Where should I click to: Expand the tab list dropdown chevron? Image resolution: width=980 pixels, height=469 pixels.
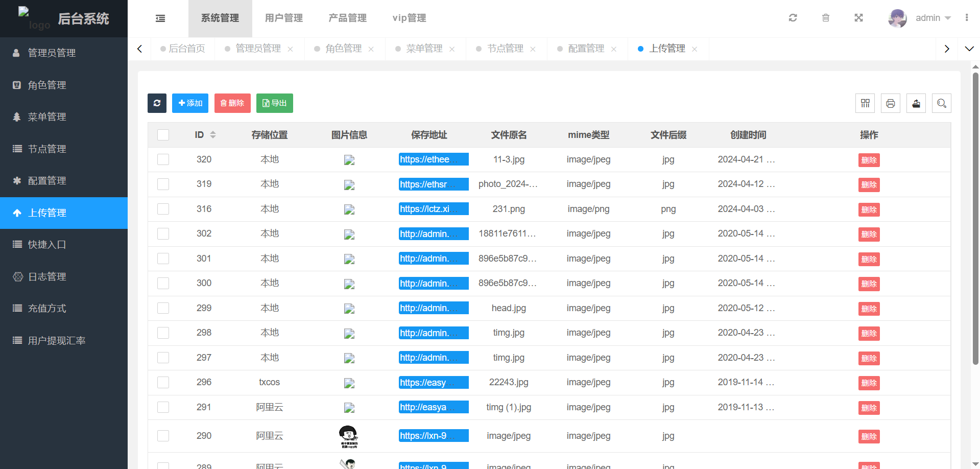coord(969,49)
